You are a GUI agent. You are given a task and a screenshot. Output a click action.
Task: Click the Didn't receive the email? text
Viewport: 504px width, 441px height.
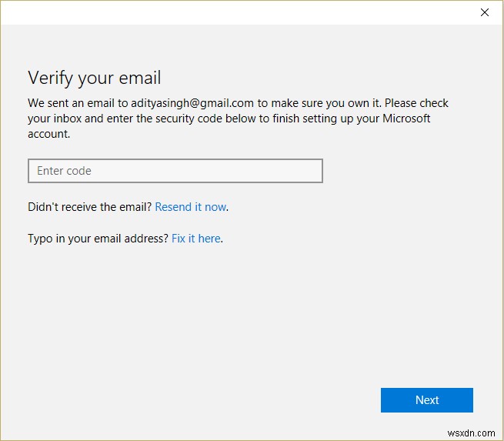click(x=90, y=207)
